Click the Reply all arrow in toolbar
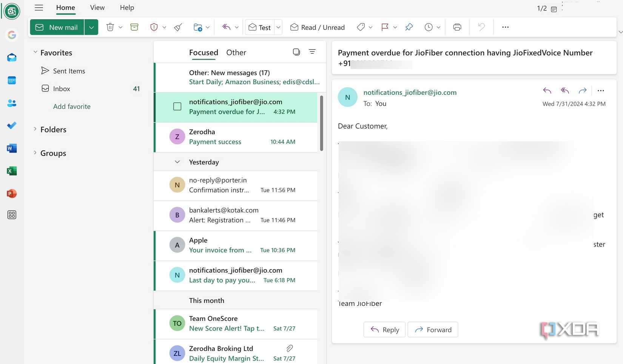Screen dimensions: 623x364 (x=226, y=27)
